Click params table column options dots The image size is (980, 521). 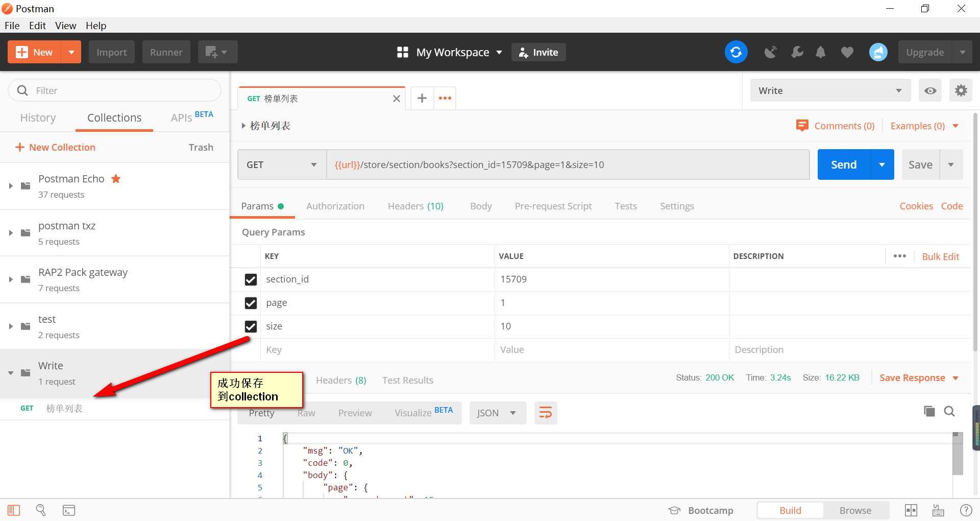[900, 256]
